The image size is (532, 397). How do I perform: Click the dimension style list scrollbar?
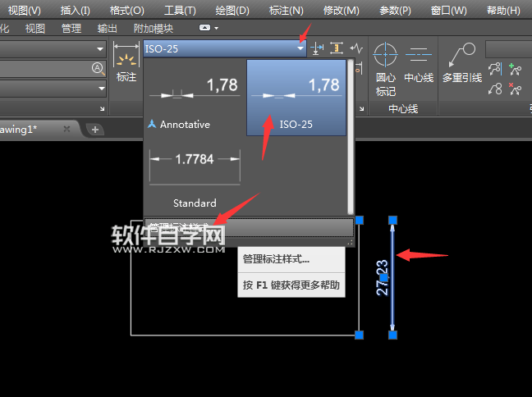(x=351, y=136)
